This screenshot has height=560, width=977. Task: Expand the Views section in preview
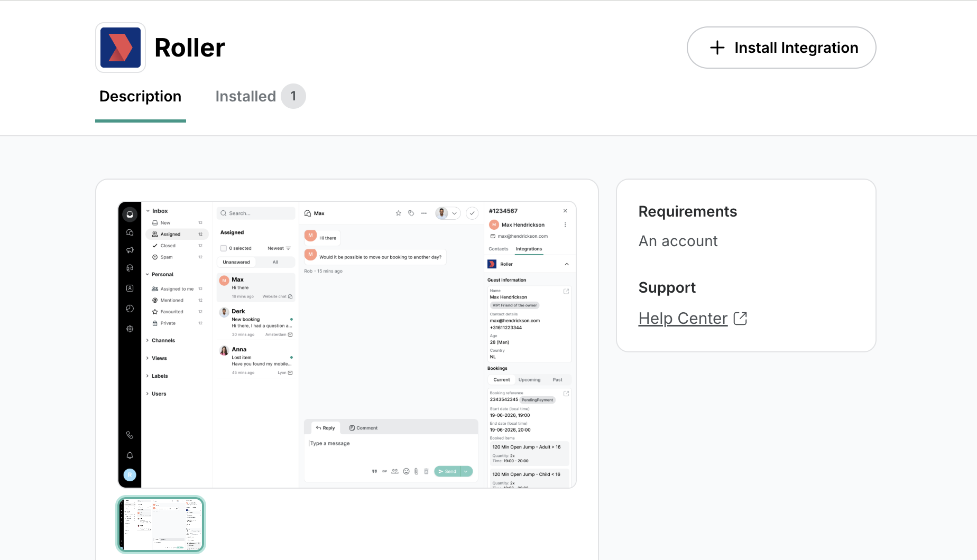[x=148, y=358]
